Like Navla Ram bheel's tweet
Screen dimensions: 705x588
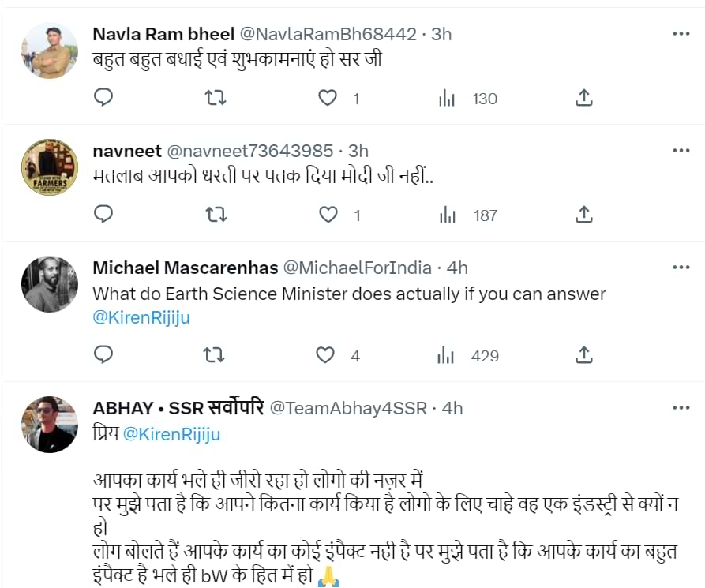(327, 98)
